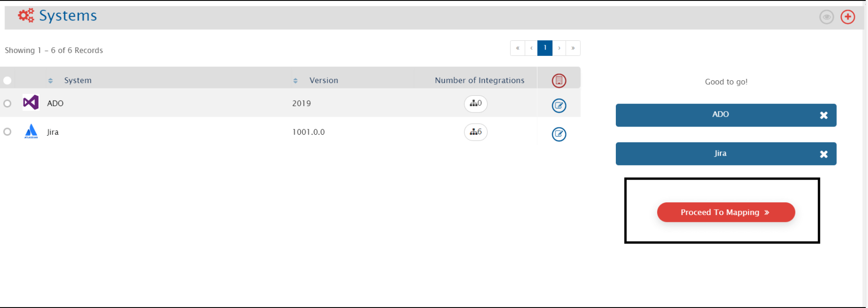Select the Jira row radio button

(x=7, y=132)
